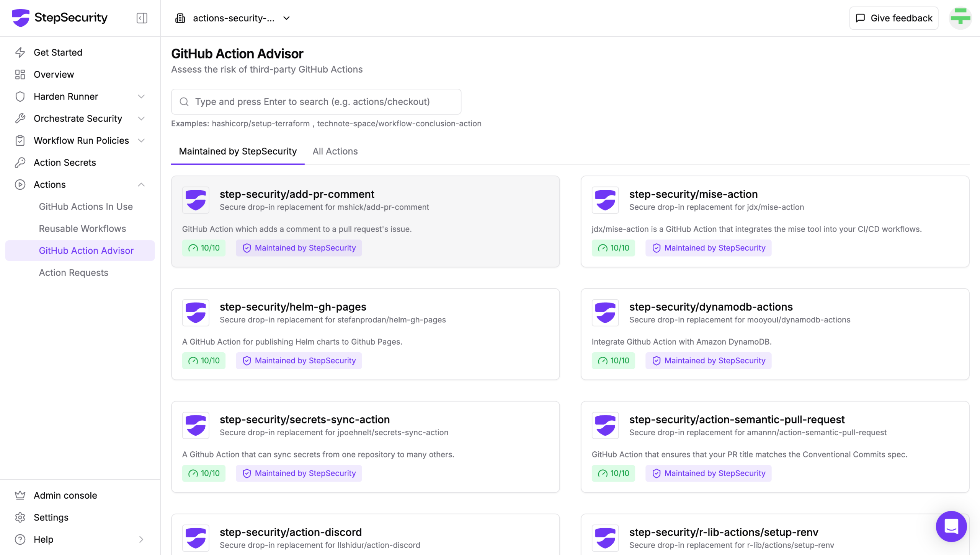Focus the action search field

point(316,102)
